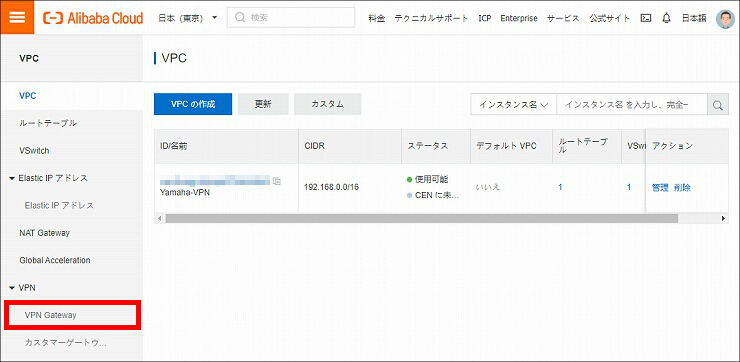
Task: Open the 日本語 language selector
Action: [694, 18]
